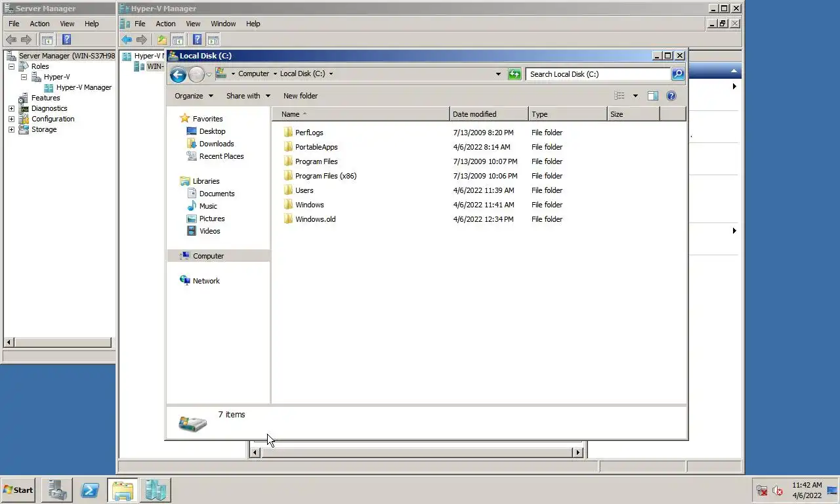Viewport: 840px width, 504px height.
Task: Click Forward arrow in Server Manager toolbar
Action: tap(26, 40)
